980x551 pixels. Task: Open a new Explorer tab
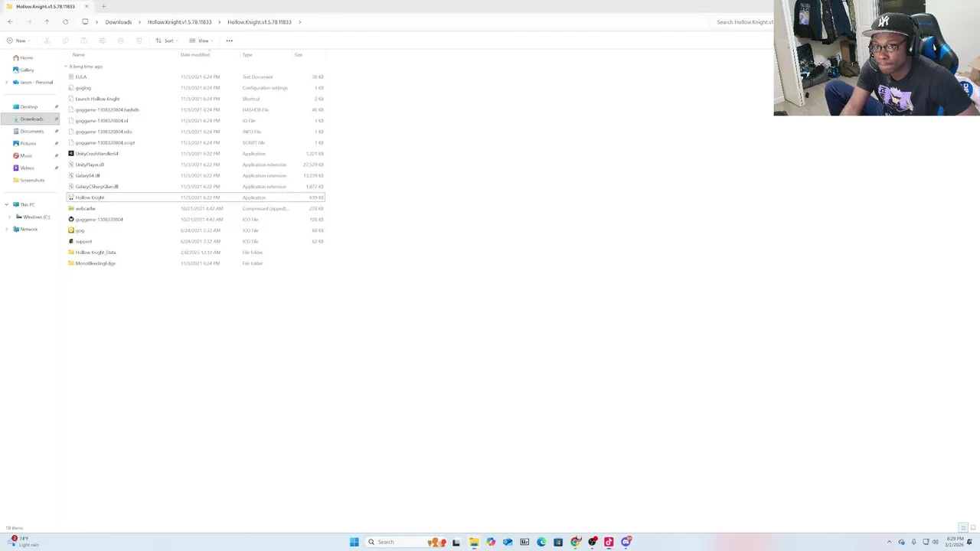(103, 6)
